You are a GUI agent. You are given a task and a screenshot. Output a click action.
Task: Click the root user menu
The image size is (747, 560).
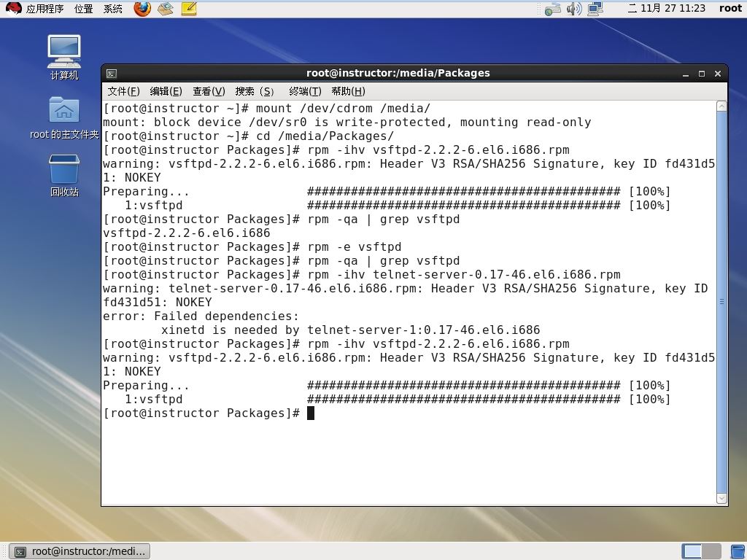click(730, 8)
